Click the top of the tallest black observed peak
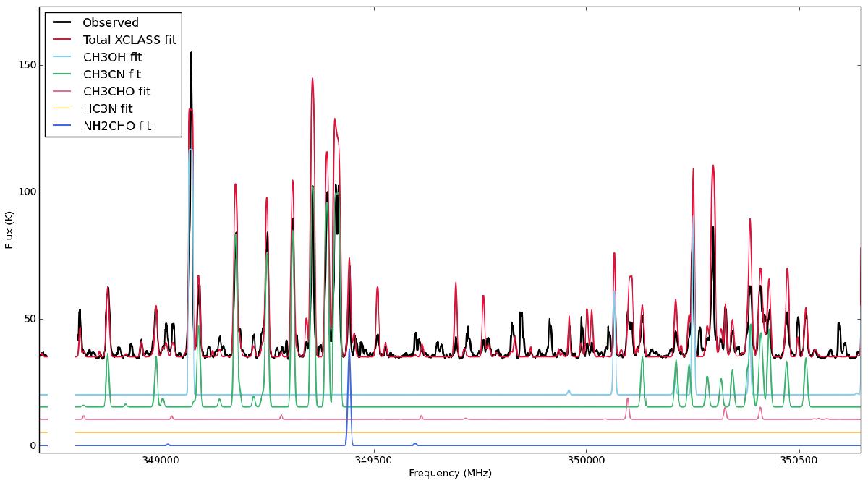 click(x=191, y=53)
